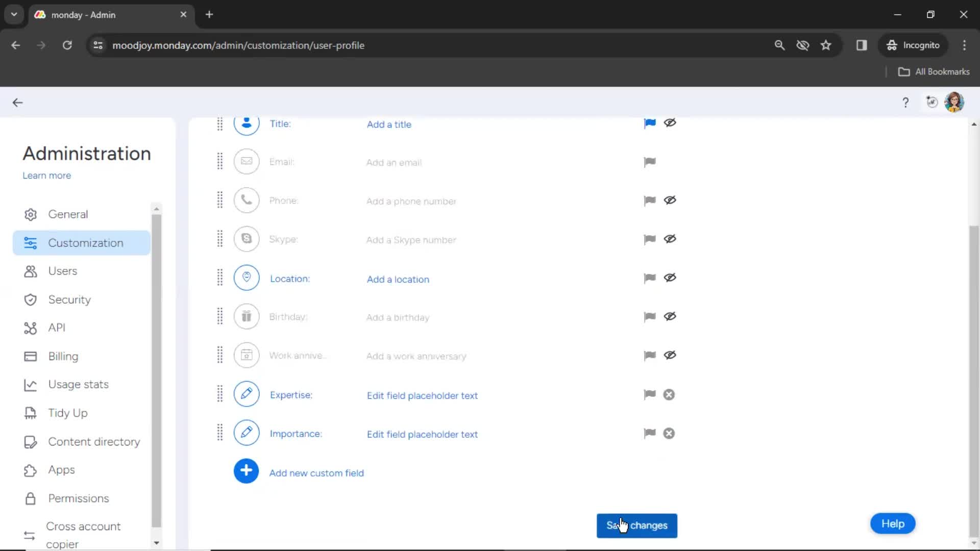Click the Work anniversary calendar icon

click(247, 355)
